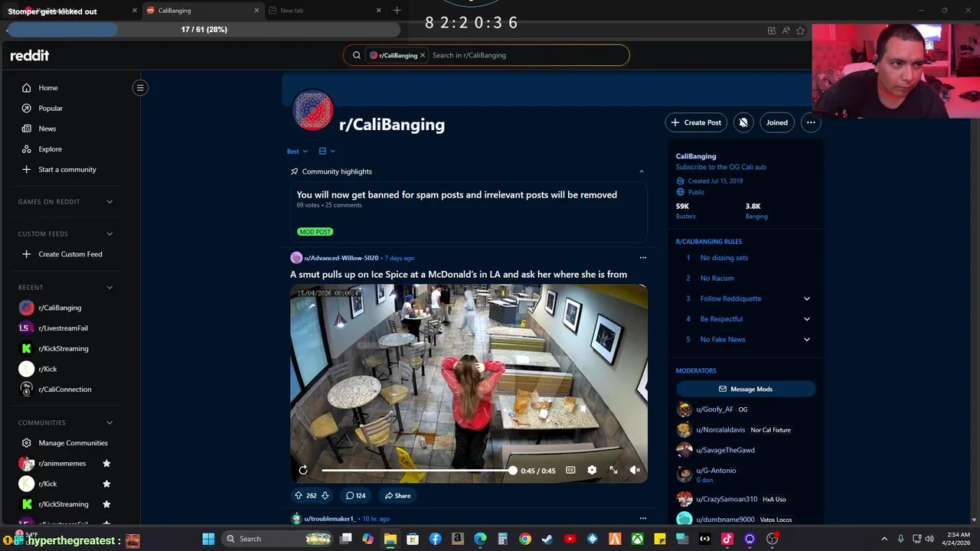Toggle the r/Kick favorite star in Communities
980x551 pixels.
click(106, 484)
